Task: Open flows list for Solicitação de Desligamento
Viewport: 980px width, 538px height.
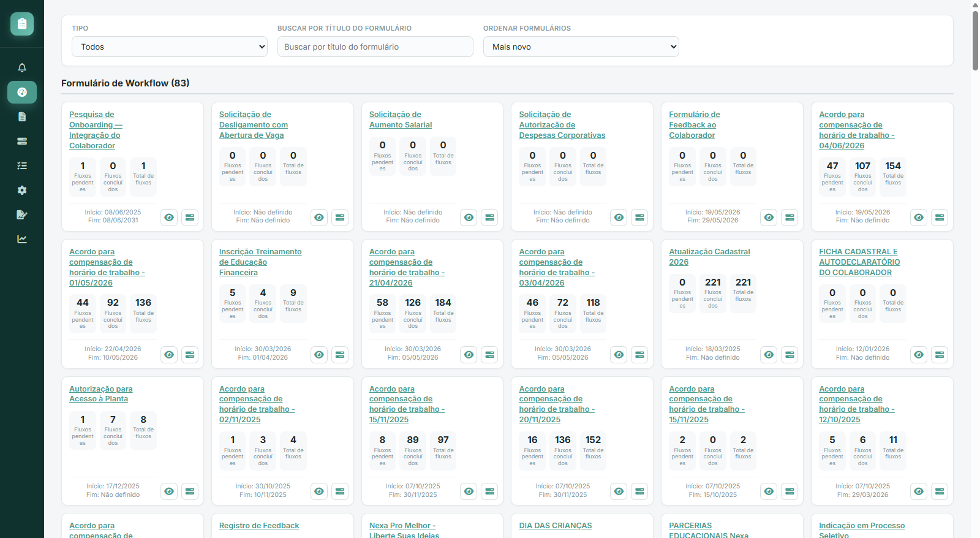Action: [340, 218]
